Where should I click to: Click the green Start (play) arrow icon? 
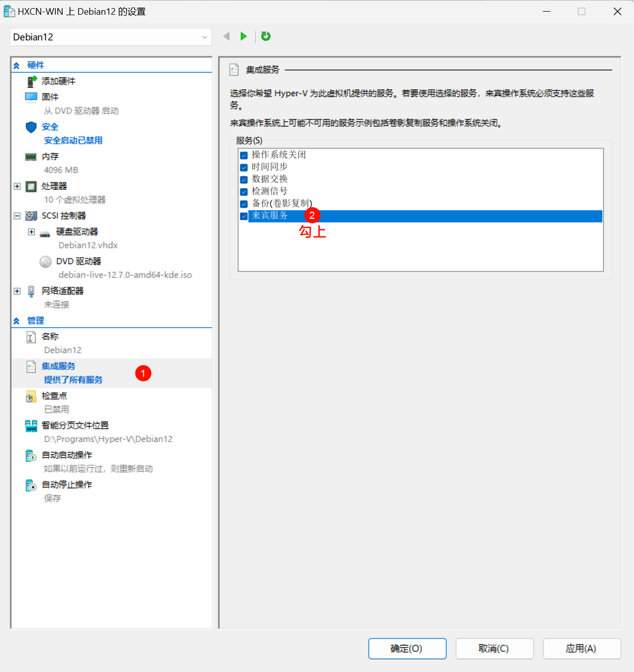tap(244, 36)
